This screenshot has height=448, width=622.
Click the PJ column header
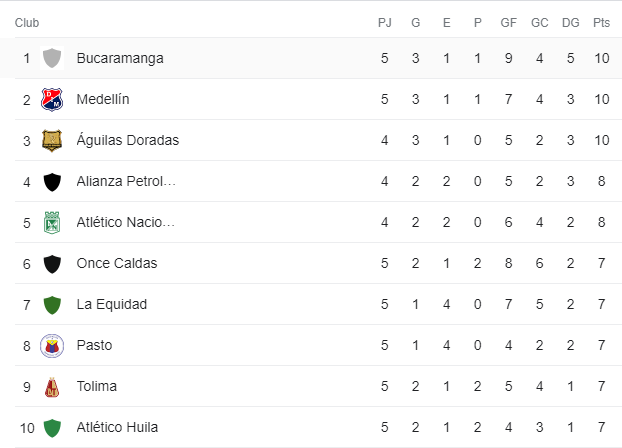[x=384, y=22]
